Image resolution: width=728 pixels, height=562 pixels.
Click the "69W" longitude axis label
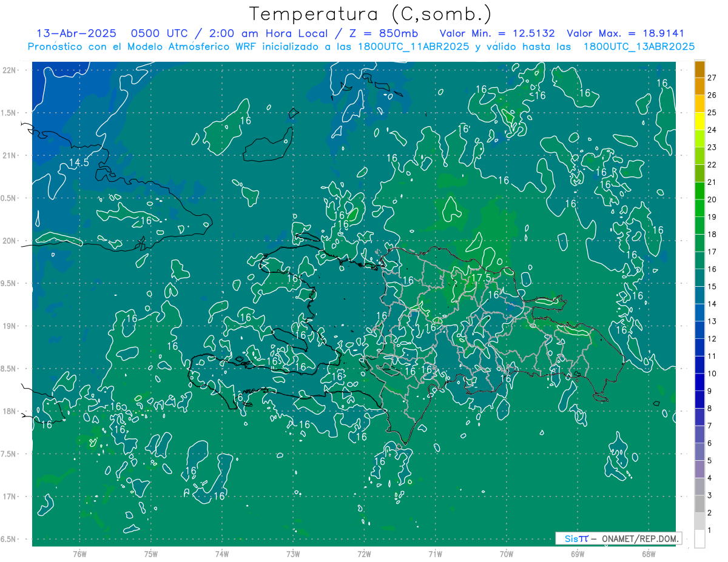[x=578, y=554]
